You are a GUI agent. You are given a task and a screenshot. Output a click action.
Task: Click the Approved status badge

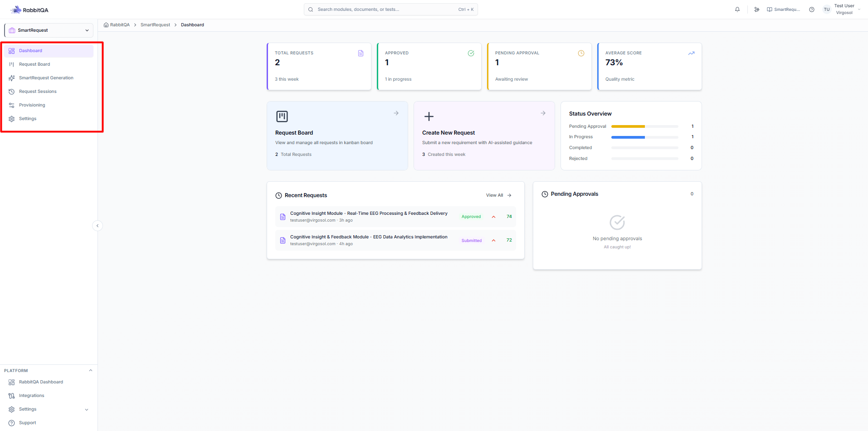coord(471,217)
